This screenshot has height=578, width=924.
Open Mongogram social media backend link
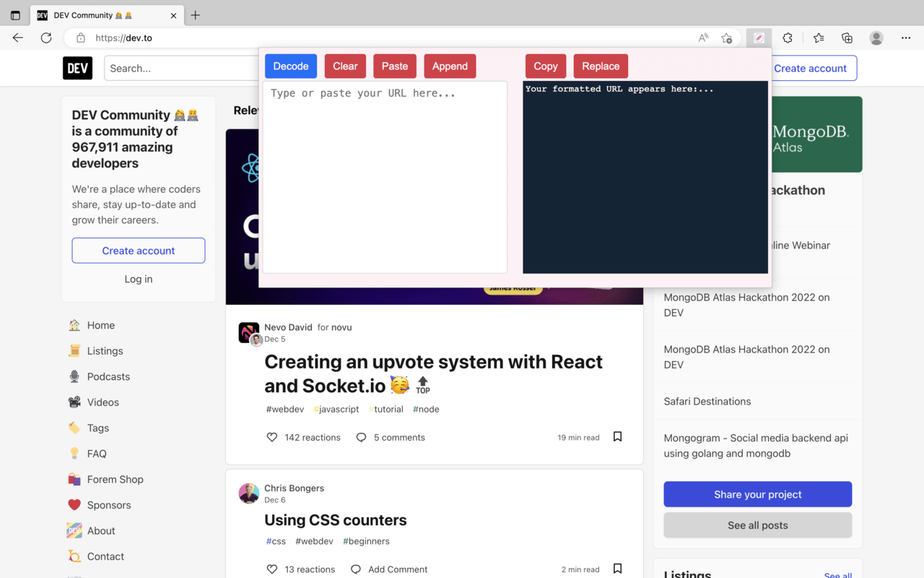click(x=757, y=446)
